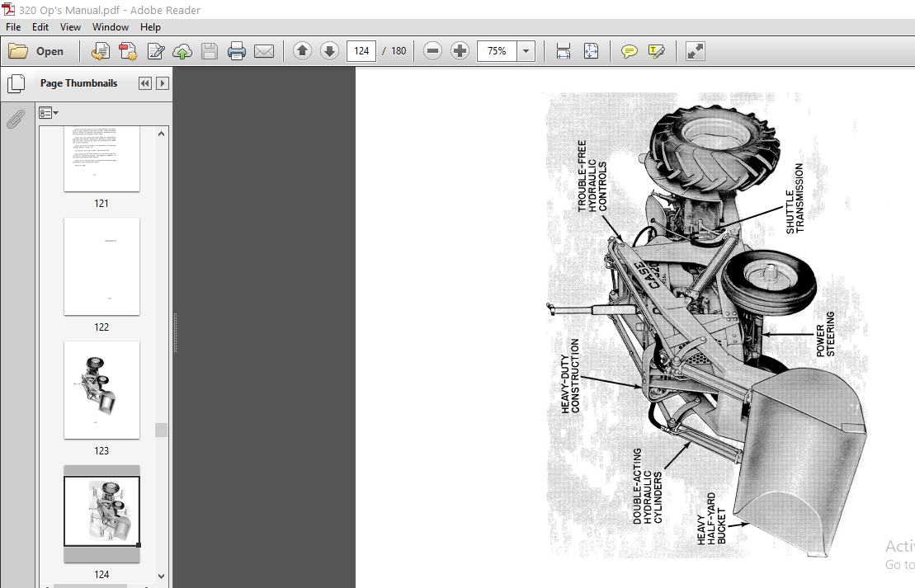Click the Adobe Reader title bar icon
This screenshot has height=588, width=915.
coord(8,9)
